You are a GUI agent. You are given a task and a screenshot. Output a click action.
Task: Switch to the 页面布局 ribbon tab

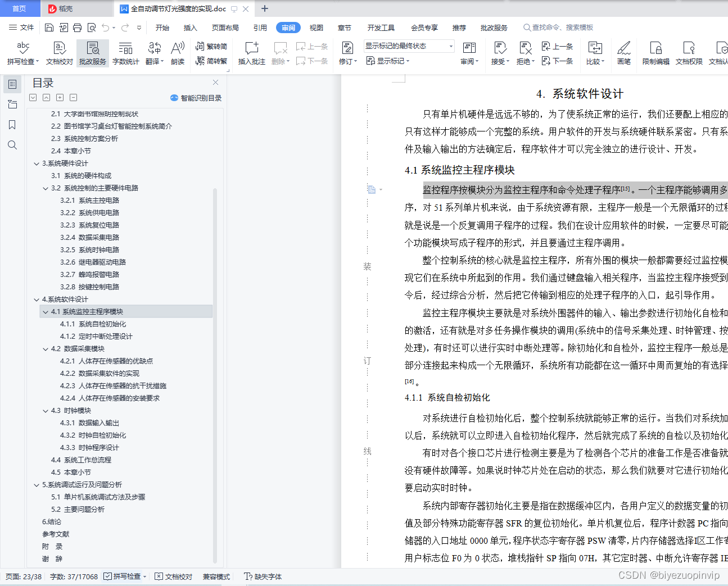coord(225,28)
